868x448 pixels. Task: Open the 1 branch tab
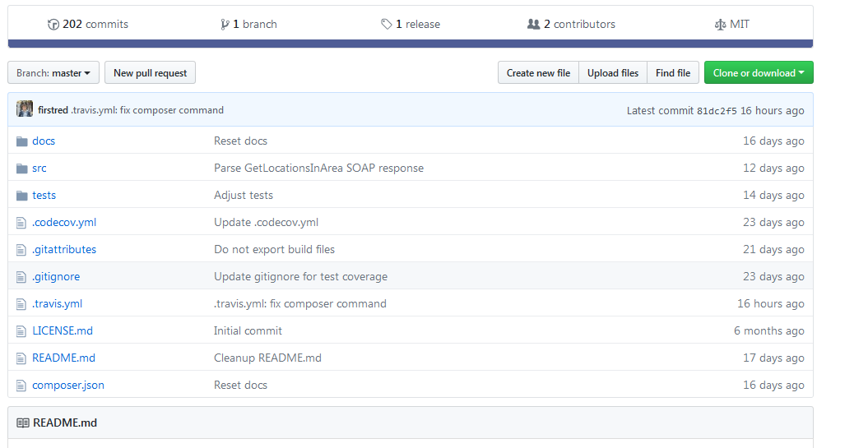[x=248, y=25]
